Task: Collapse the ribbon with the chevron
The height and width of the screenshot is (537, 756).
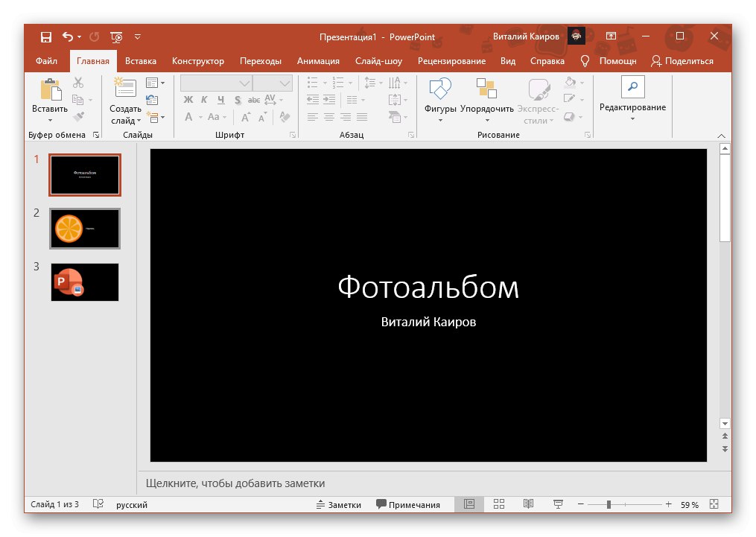Action: 720,136
